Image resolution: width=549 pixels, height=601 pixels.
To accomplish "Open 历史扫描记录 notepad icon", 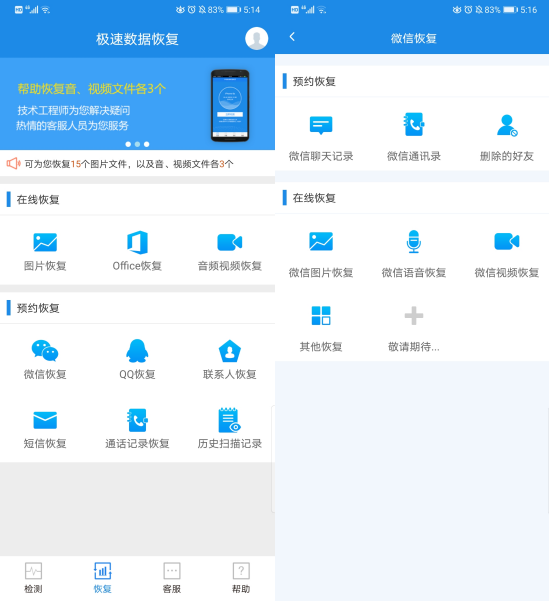I will 229,420.
